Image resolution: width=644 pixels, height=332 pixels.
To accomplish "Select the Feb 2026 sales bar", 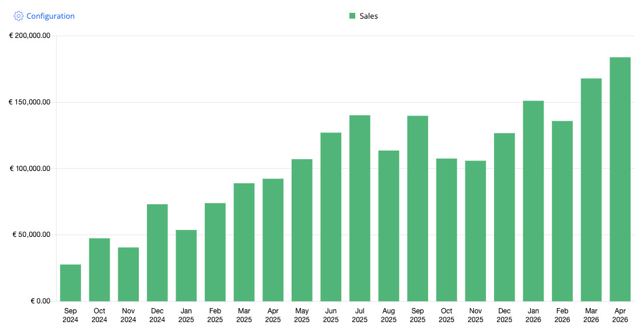I will click(x=562, y=211).
